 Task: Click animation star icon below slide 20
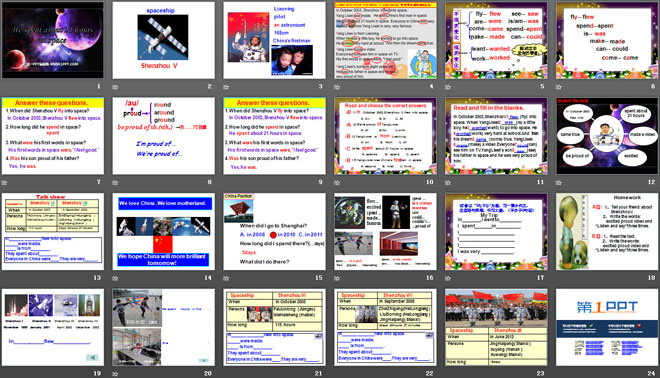(115, 374)
